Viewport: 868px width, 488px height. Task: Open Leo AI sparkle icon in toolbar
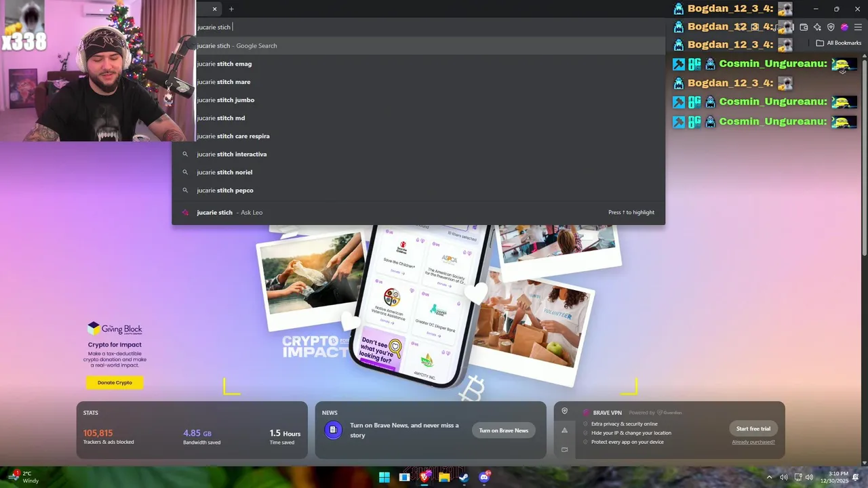click(x=817, y=27)
